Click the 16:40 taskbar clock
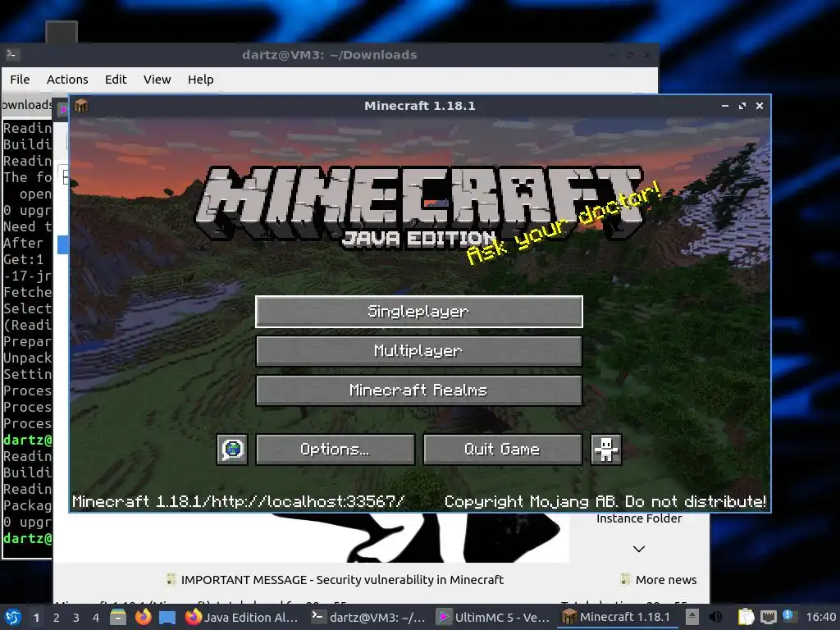This screenshot has width=840, height=630. pyautogui.click(x=820, y=617)
